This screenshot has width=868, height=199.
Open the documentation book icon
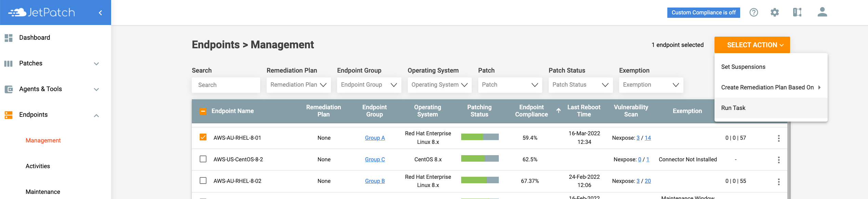point(797,12)
